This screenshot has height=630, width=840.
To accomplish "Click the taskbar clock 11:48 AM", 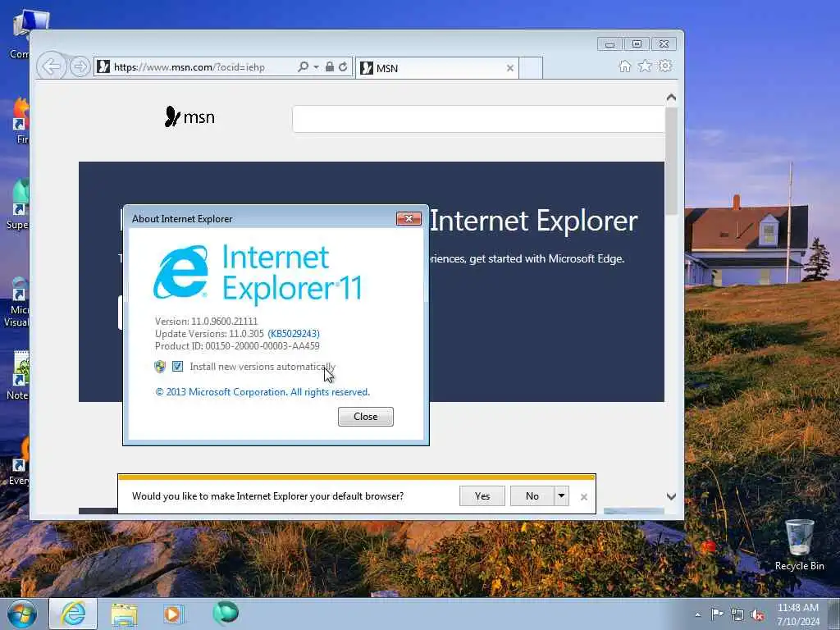I will (x=798, y=614).
